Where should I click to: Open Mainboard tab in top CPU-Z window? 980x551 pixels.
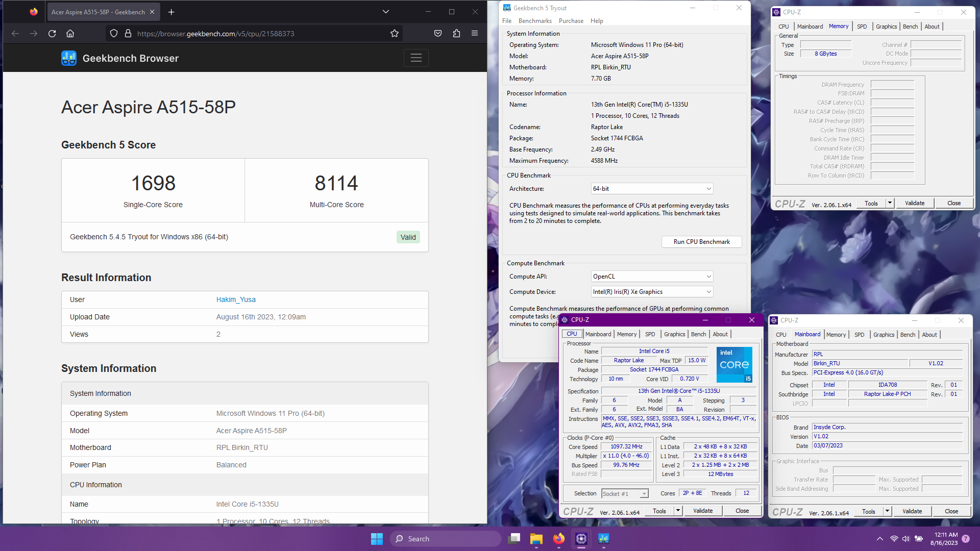810,27
